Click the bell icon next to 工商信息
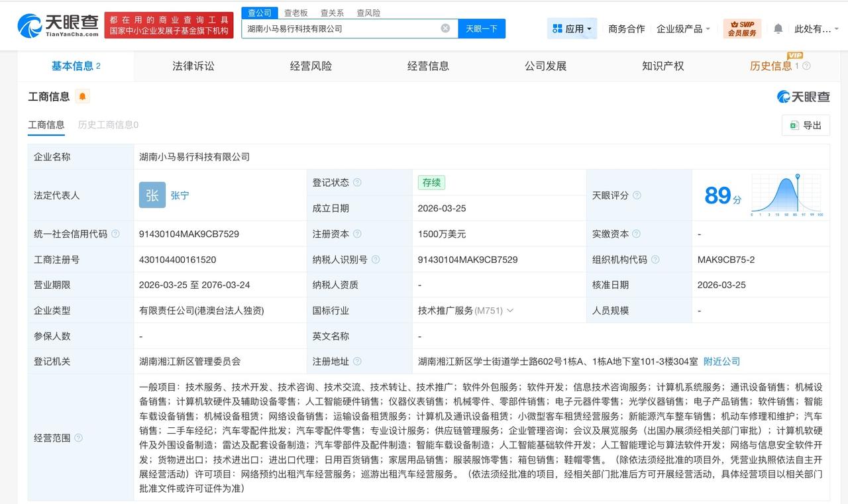Viewport: 848px width, 504px height. tap(82, 96)
